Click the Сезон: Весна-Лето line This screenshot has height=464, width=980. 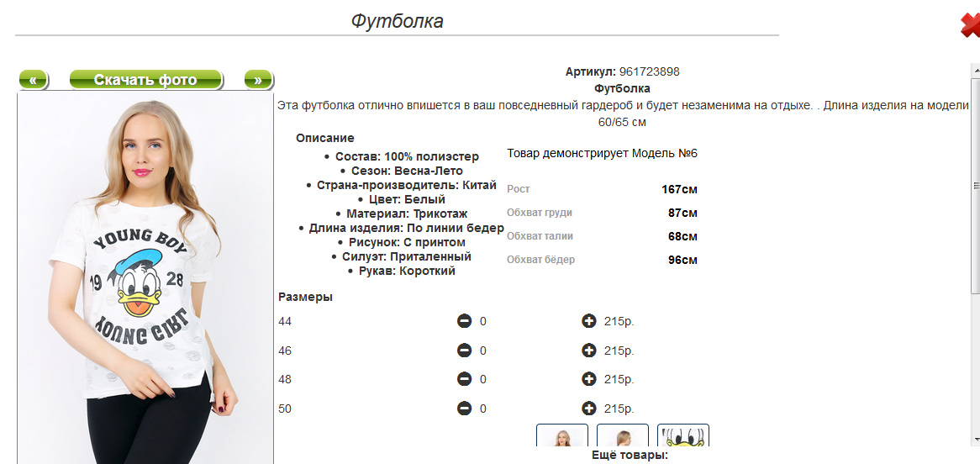(407, 171)
